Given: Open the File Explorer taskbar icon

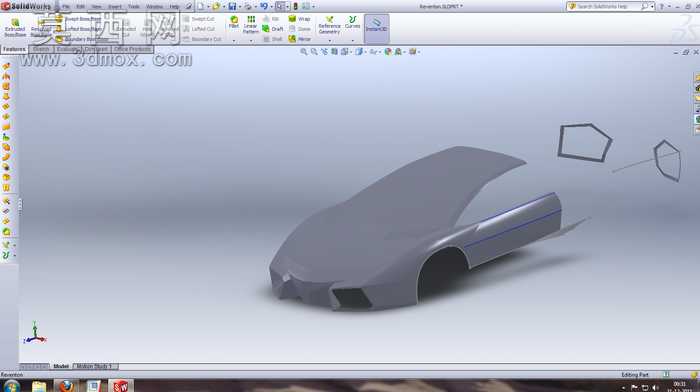Looking at the screenshot, I should point(39,386).
